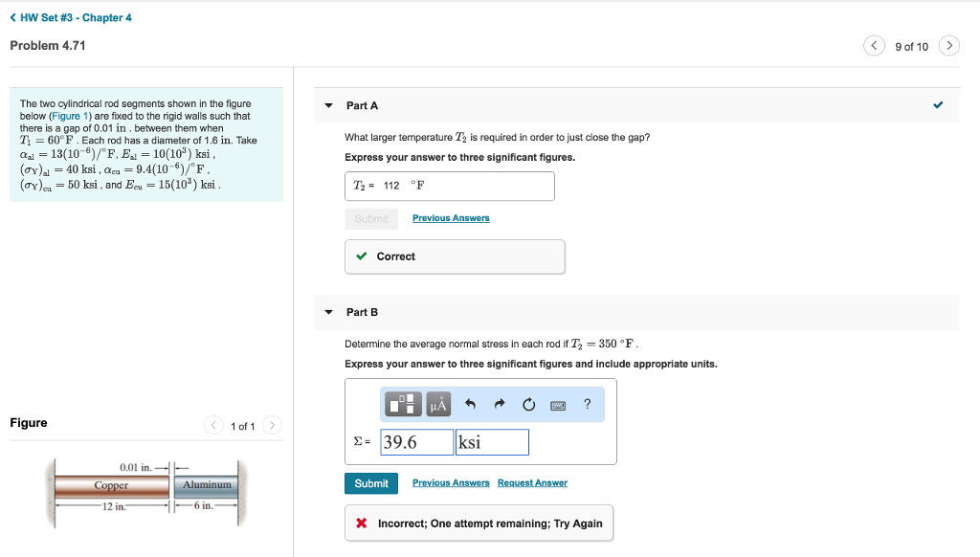Screen dimensions: 980x557
Task: Click the undo arrow in answer toolbar
Action: pyautogui.click(x=470, y=405)
